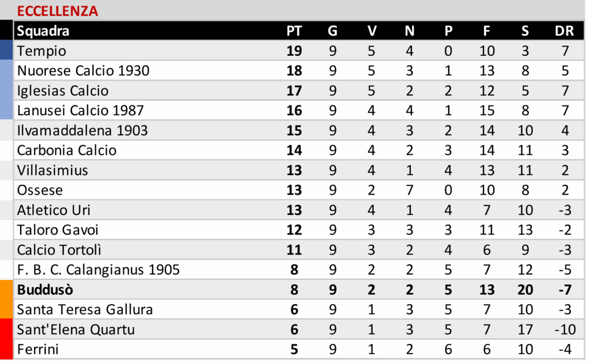590x364 pixels.
Task: Click F. B. C. Calangianus 1905 name
Action: tap(98, 270)
